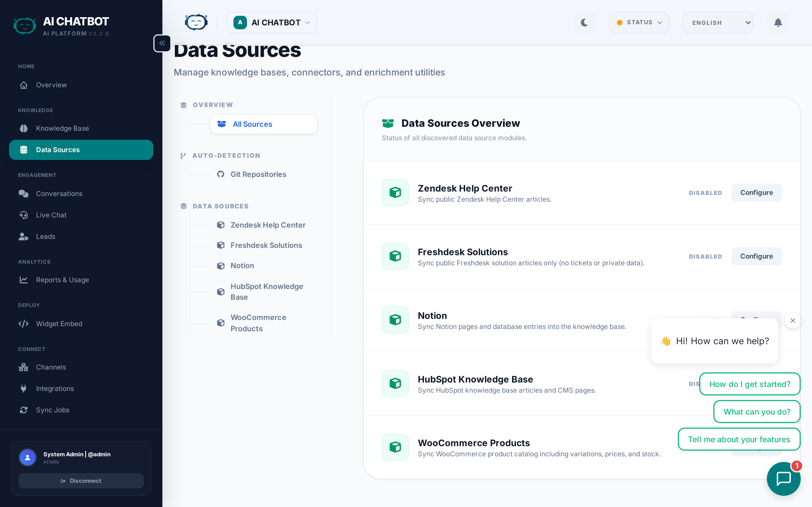Select Notion in data sources list
The image size is (812, 507).
pyautogui.click(x=242, y=266)
